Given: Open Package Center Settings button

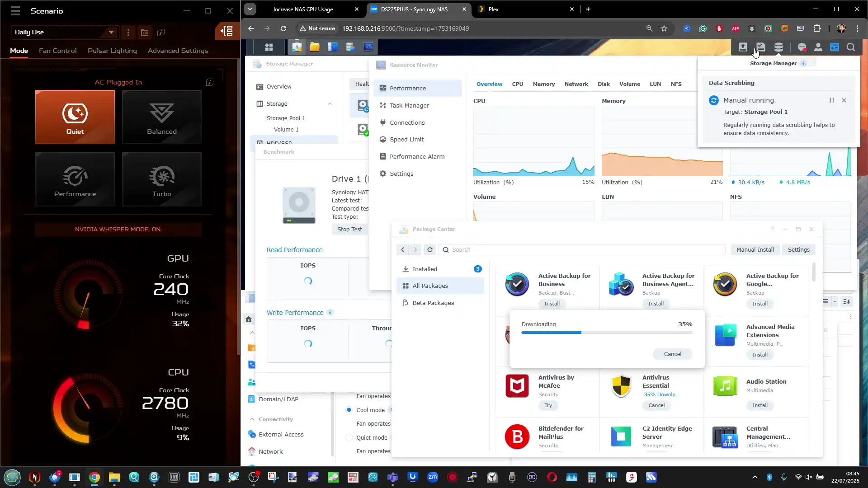Looking at the screenshot, I should tap(799, 249).
